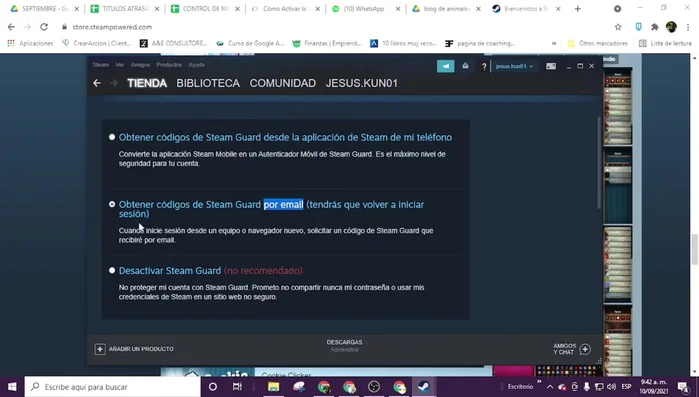
Task: Click the Desactivar Steam Guard heading link
Action: (170, 270)
